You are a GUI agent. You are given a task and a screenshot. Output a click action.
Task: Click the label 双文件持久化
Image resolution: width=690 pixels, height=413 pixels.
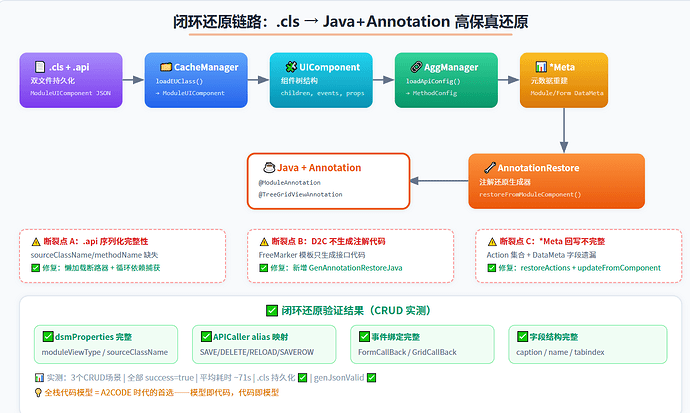tap(52, 80)
